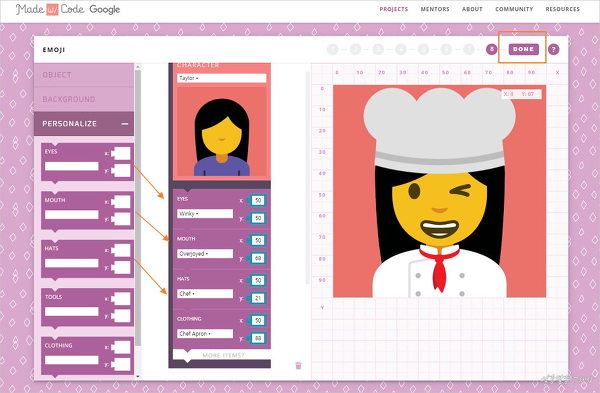The width and height of the screenshot is (600, 393).
Task: Click the HATS y value 21 field
Action: coord(258,298)
